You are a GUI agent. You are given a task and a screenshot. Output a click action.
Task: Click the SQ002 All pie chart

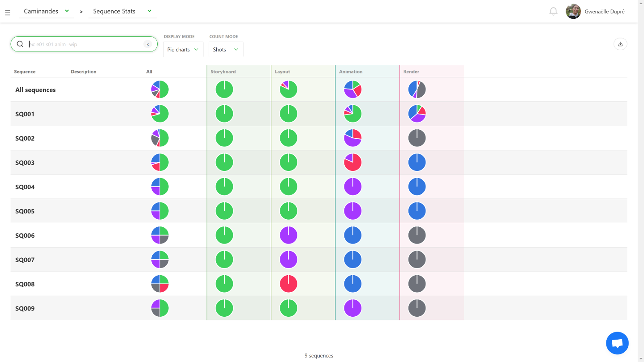pos(160,138)
